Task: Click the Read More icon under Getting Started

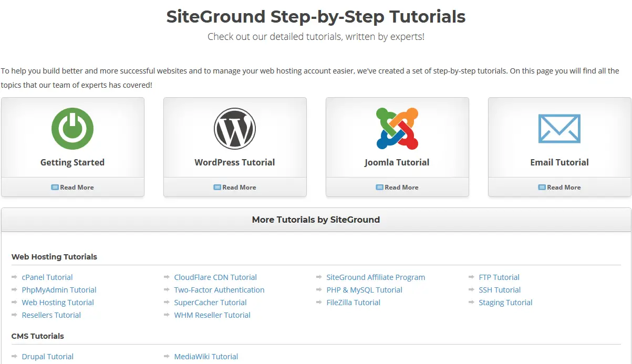Action: click(55, 187)
